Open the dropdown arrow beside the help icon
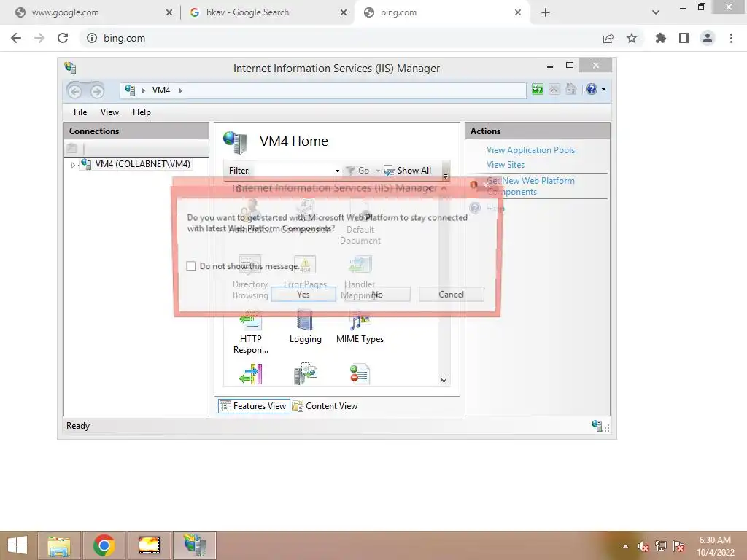This screenshot has width=747, height=560. click(x=603, y=89)
